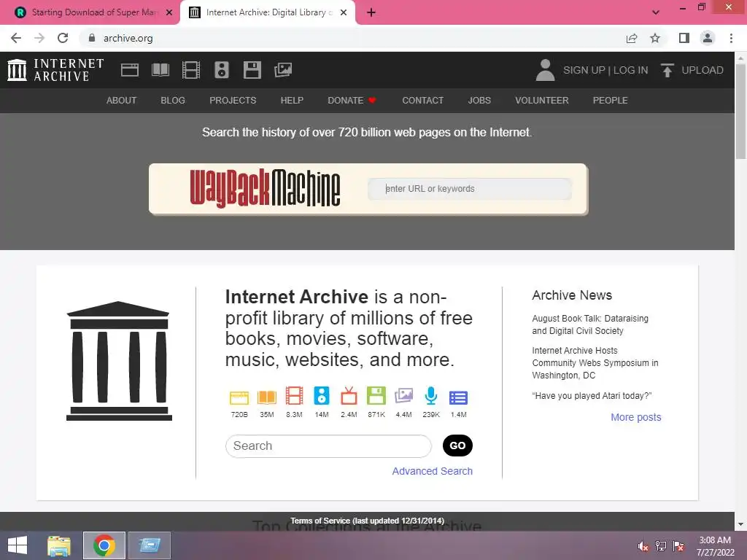This screenshot has height=560, width=747.
Task: Click the page vertical scrollbar thumb
Action: (741, 112)
